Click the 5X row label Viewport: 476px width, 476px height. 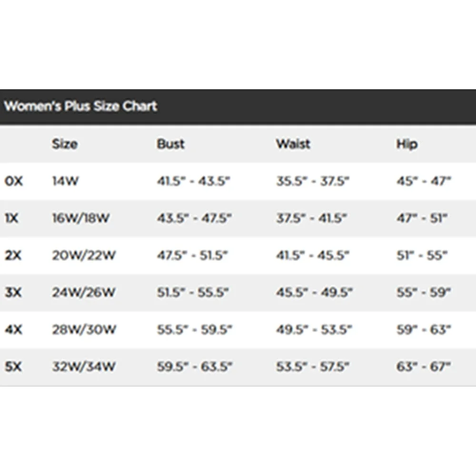pyautogui.click(x=13, y=367)
